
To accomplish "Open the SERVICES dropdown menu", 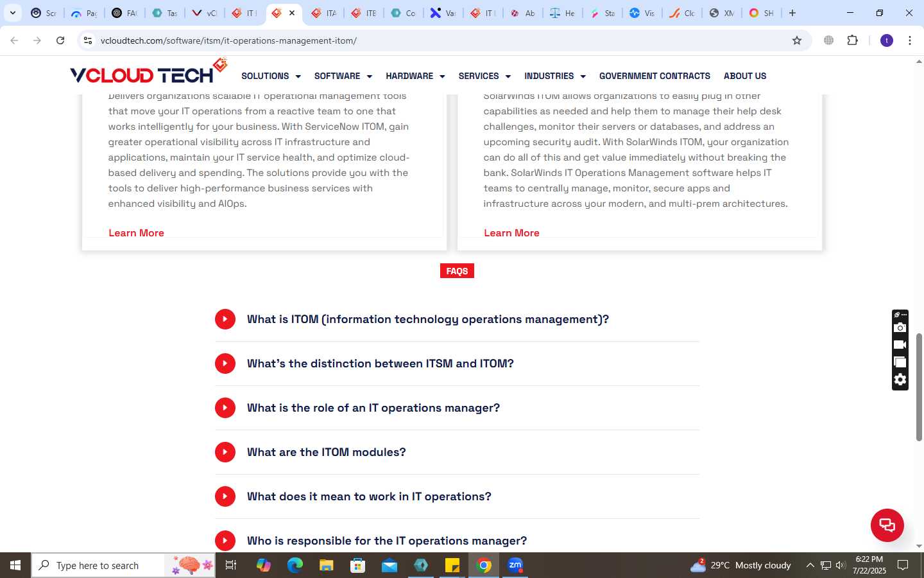I will pos(484,76).
